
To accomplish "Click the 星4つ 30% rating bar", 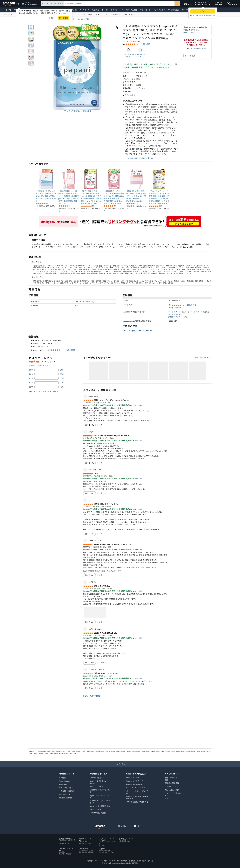I will coord(46,374).
